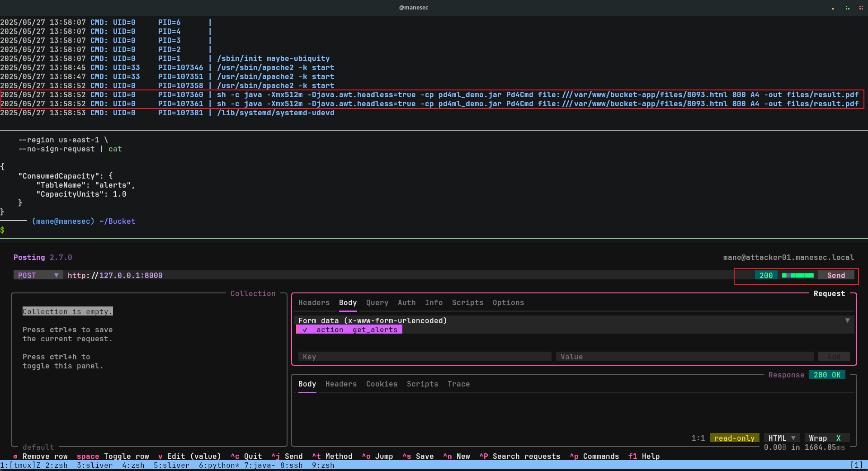Select tmux window 8:ssh
Viewport: 868px width, 471px height.
(291, 465)
